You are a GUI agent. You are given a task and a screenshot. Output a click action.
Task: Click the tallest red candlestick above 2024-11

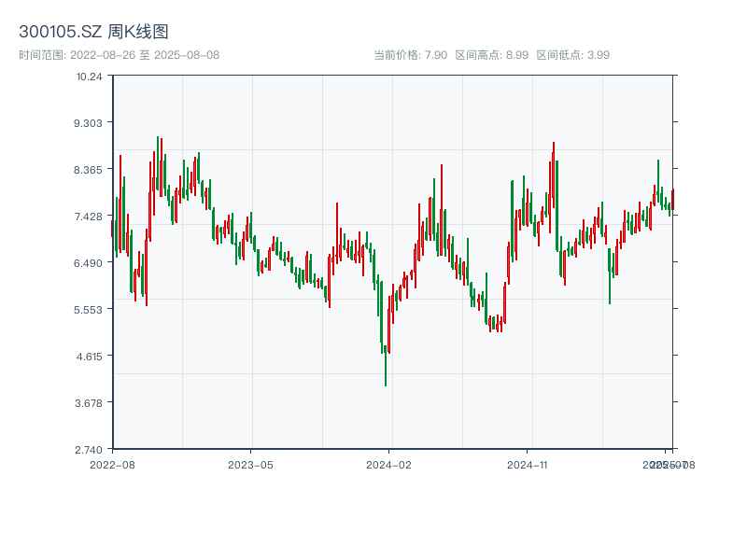553,175
